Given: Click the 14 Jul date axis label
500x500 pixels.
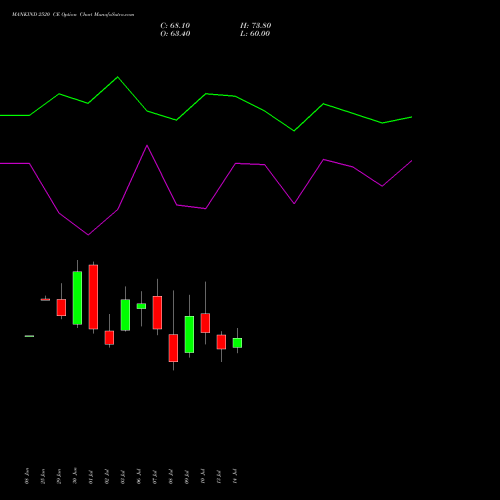Looking at the screenshot, I should point(235,476).
